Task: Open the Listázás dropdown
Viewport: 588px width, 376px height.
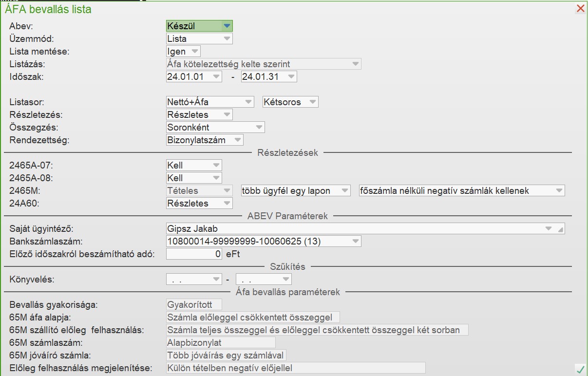Action: tap(264, 64)
